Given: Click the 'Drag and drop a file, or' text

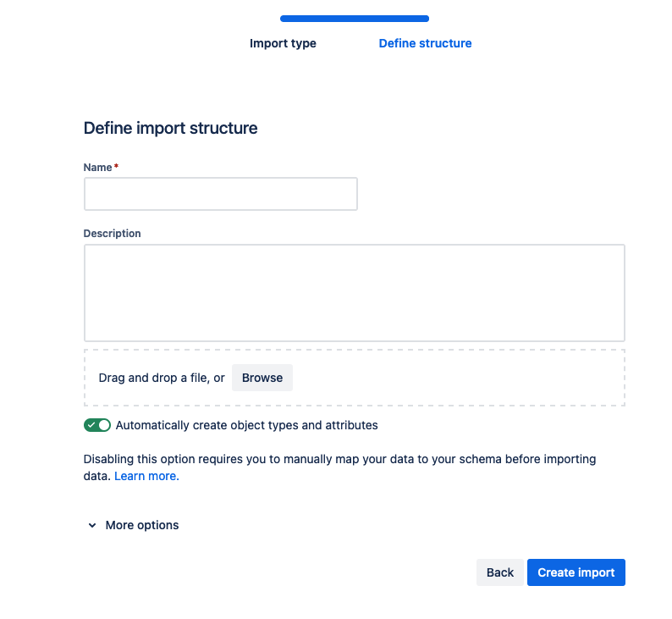Looking at the screenshot, I should click(162, 378).
